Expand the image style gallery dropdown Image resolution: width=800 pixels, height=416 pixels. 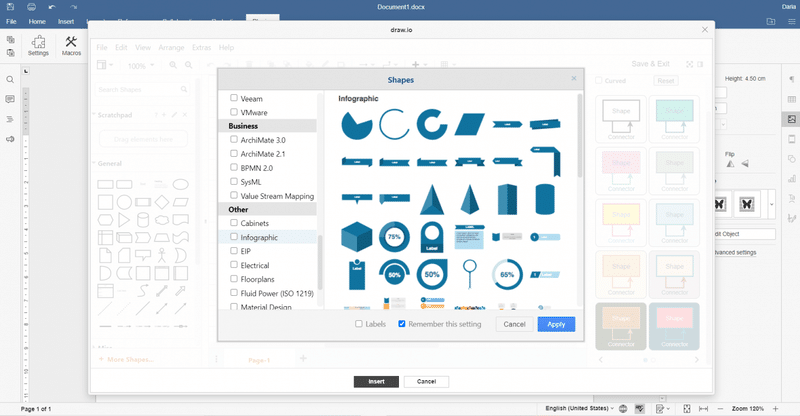[x=771, y=204]
